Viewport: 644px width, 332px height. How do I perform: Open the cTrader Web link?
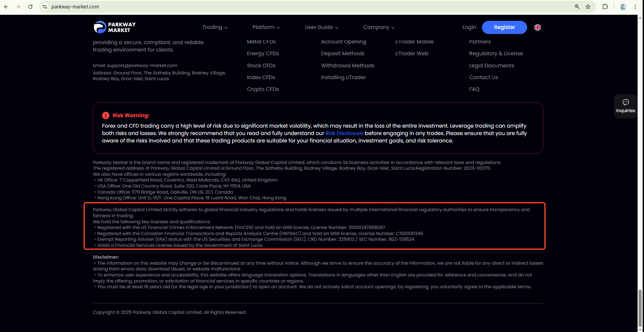coord(412,54)
